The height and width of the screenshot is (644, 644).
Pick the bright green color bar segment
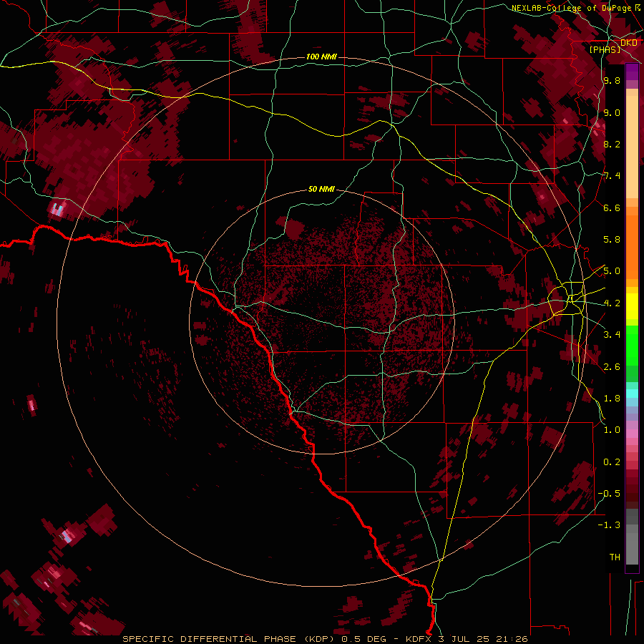pyautogui.click(x=632, y=345)
